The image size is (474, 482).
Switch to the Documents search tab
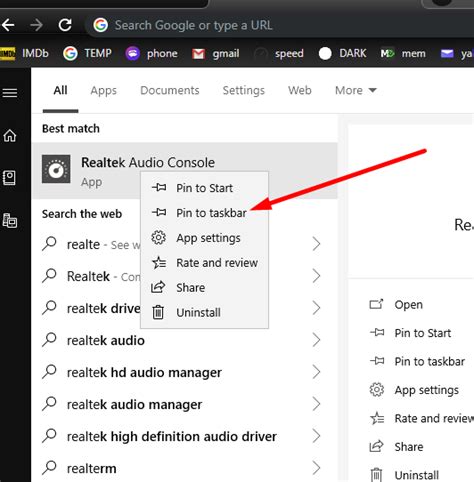click(170, 90)
